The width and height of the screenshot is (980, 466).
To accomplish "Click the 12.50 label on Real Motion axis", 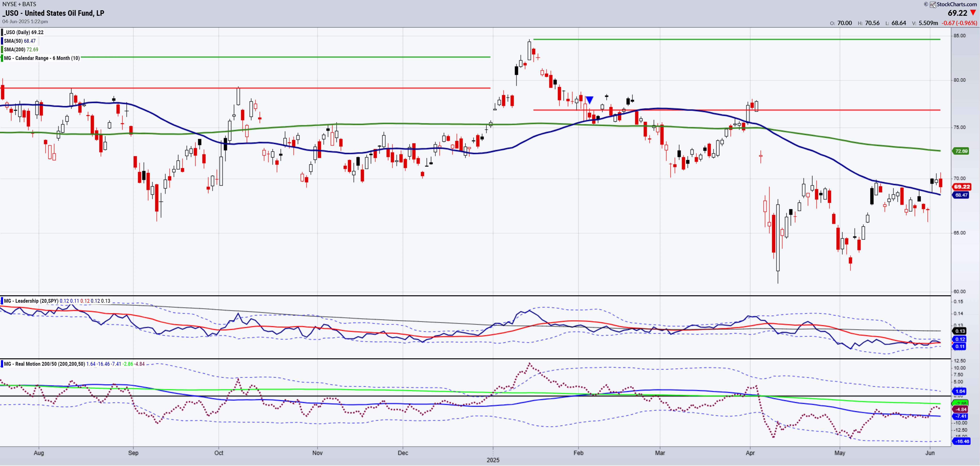I will (x=959, y=361).
